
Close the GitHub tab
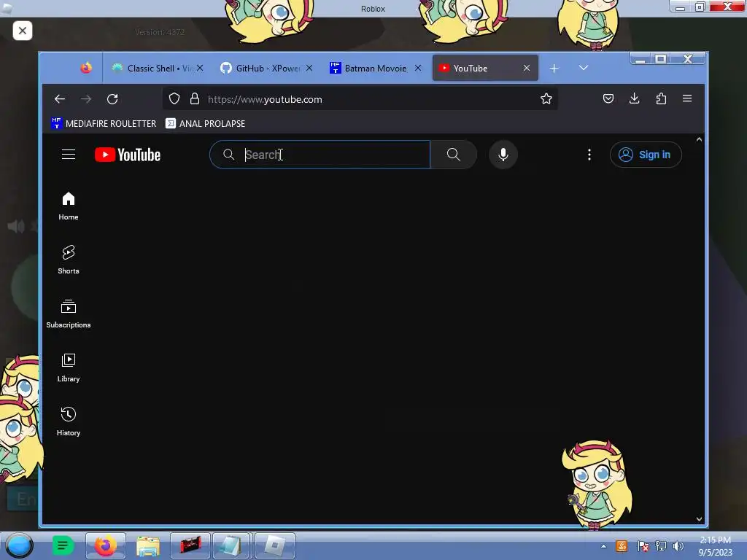309,68
